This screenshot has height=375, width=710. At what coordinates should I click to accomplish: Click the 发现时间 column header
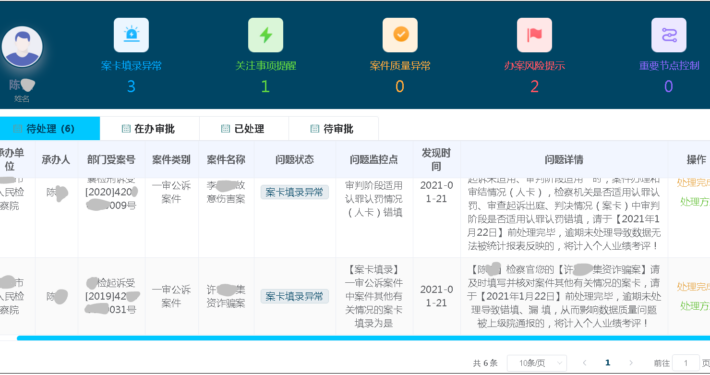[436, 159]
